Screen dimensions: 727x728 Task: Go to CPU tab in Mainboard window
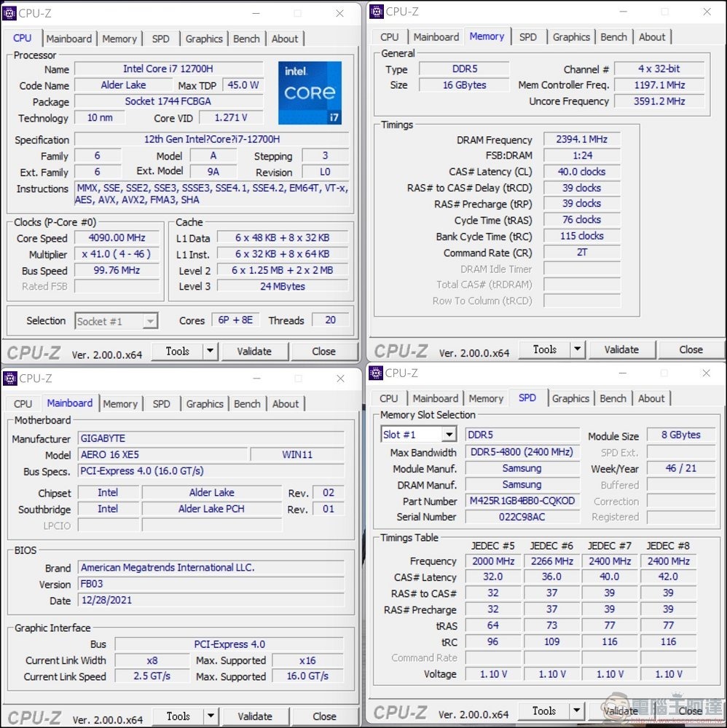(23, 404)
